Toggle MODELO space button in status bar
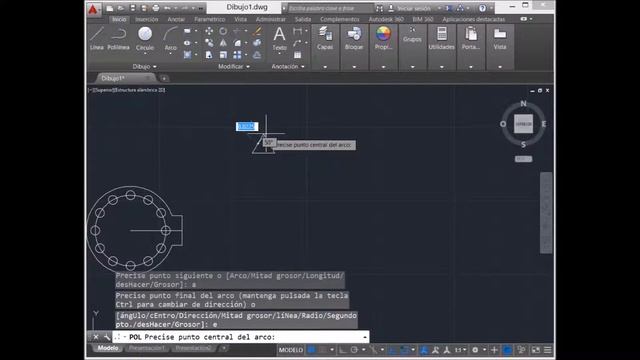 291,350
